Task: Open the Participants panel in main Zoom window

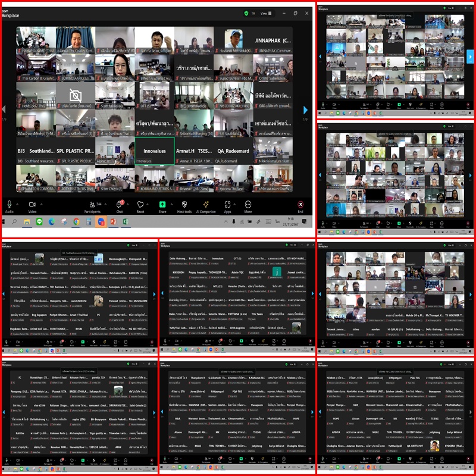Action: [92, 204]
